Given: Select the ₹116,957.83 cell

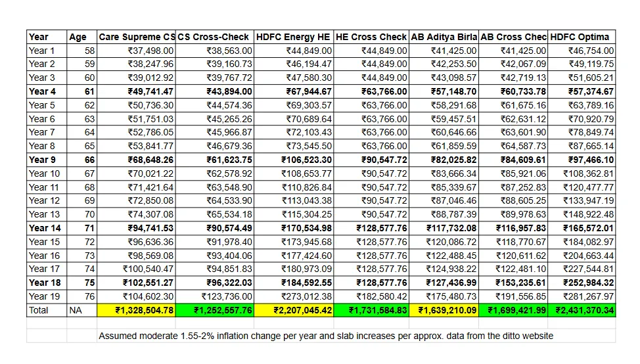Looking at the screenshot, I should point(513,228).
